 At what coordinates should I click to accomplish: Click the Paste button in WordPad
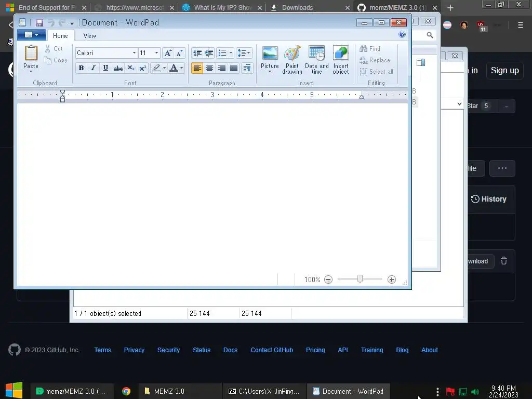coord(31,58)
